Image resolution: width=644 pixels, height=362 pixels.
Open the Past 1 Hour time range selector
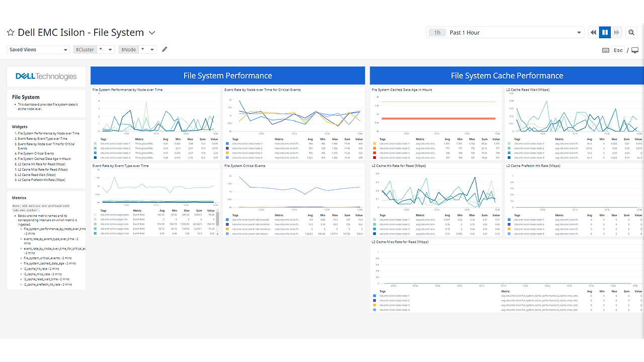tap(506, 33)
